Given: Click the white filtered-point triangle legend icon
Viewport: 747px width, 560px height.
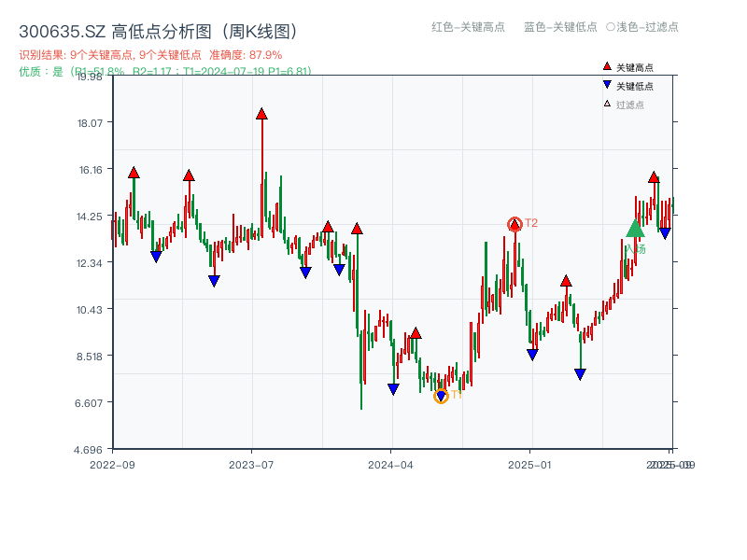Looking at the screenshot, I should tap(607, 104).
